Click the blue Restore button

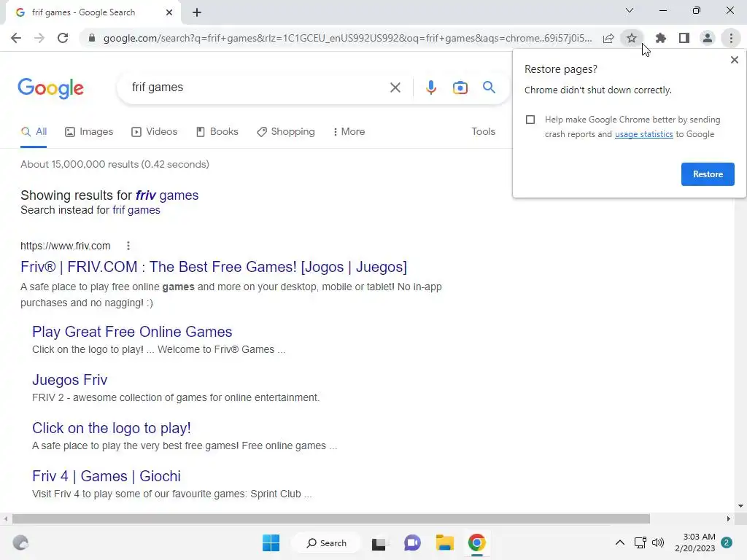click(x=708, y=174)
